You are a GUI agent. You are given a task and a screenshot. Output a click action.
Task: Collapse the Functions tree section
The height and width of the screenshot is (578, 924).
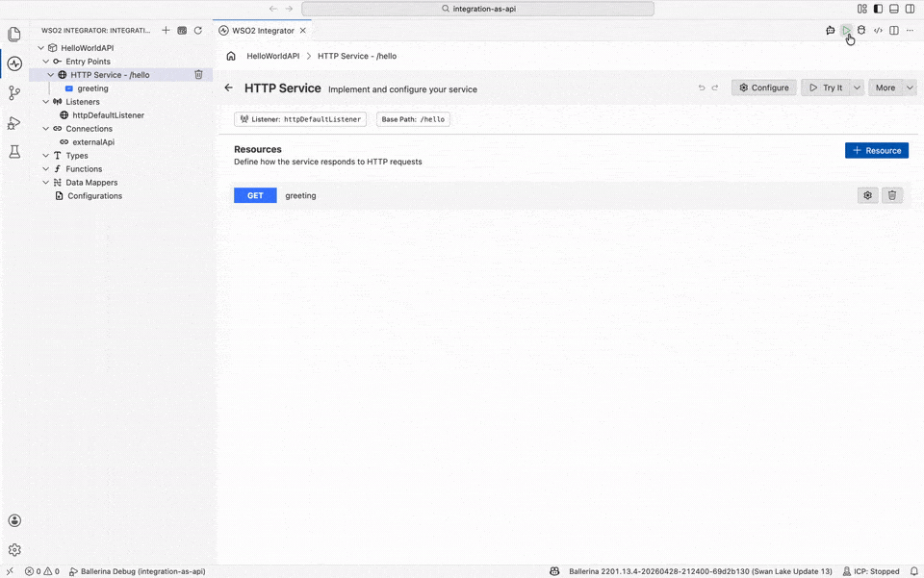pos(46,169)
